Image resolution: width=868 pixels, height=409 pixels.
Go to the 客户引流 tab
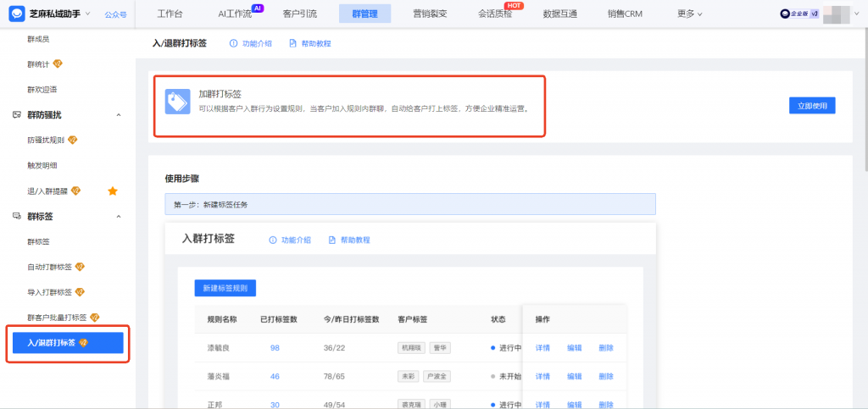coord(299,14)
